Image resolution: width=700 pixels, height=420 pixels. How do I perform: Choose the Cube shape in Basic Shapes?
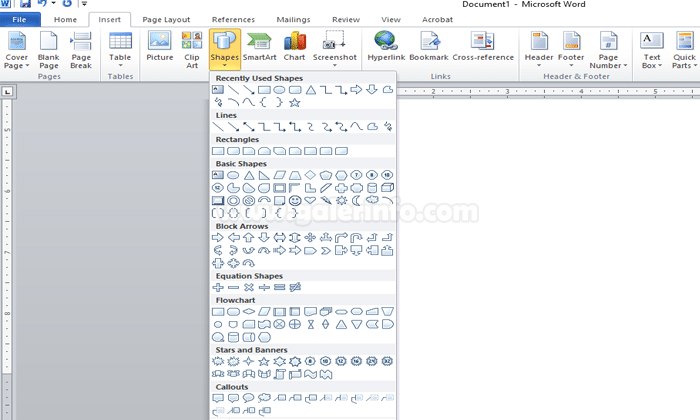(387, 188)
